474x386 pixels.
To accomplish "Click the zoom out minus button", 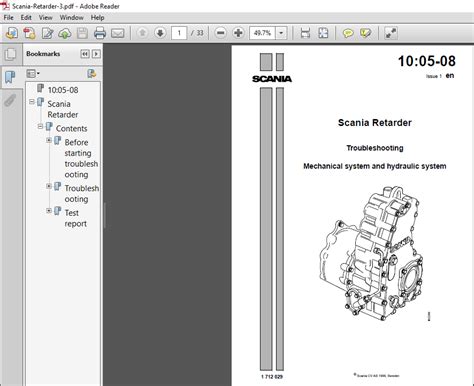I will pyautogui.click(x=220, y=33).
